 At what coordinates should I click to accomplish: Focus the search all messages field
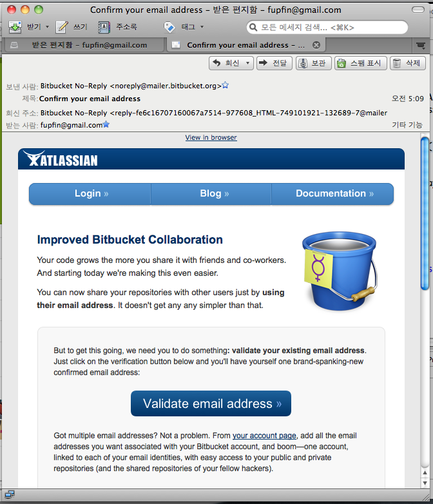tap(327, 27)
